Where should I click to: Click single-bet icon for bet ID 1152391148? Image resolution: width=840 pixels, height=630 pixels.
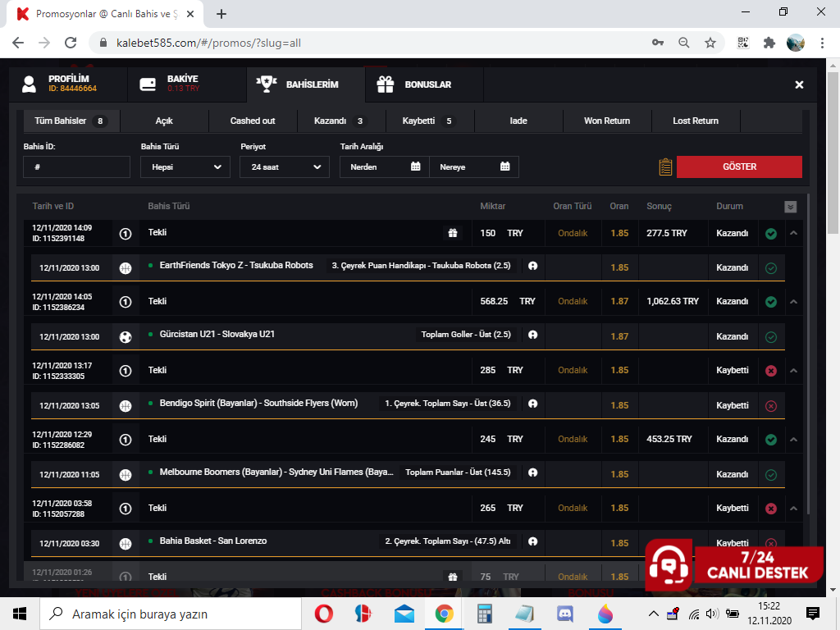(x=126, y=234)
